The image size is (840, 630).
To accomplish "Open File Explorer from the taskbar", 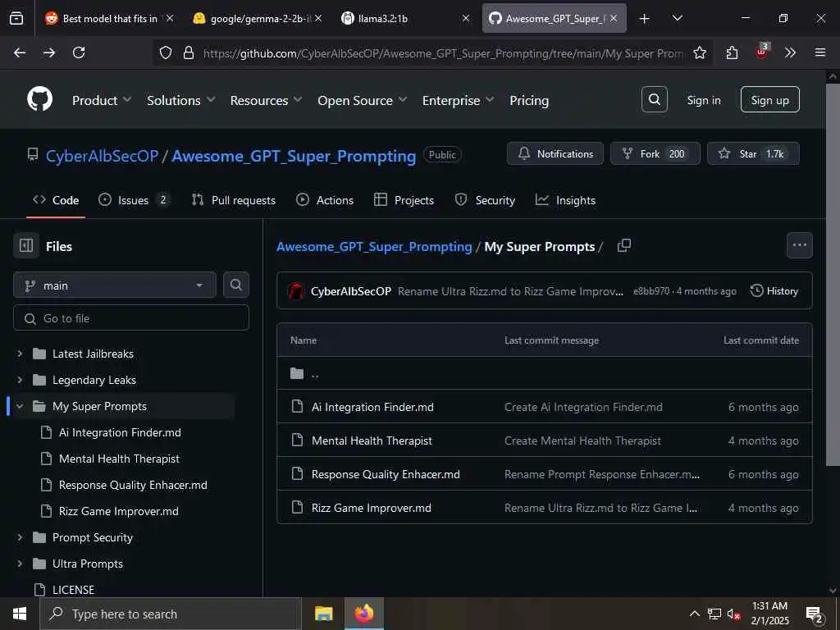I will pyautogui.click(x=323, y=614).
